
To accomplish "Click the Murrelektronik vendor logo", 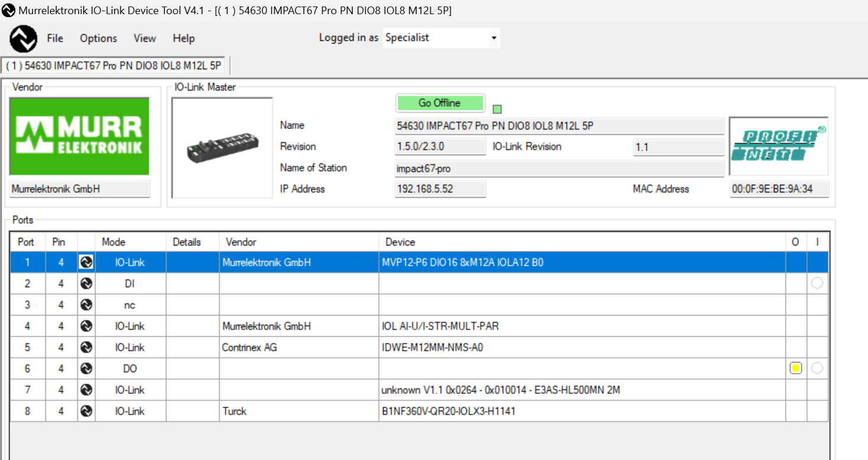I will [x=80, y=136].
